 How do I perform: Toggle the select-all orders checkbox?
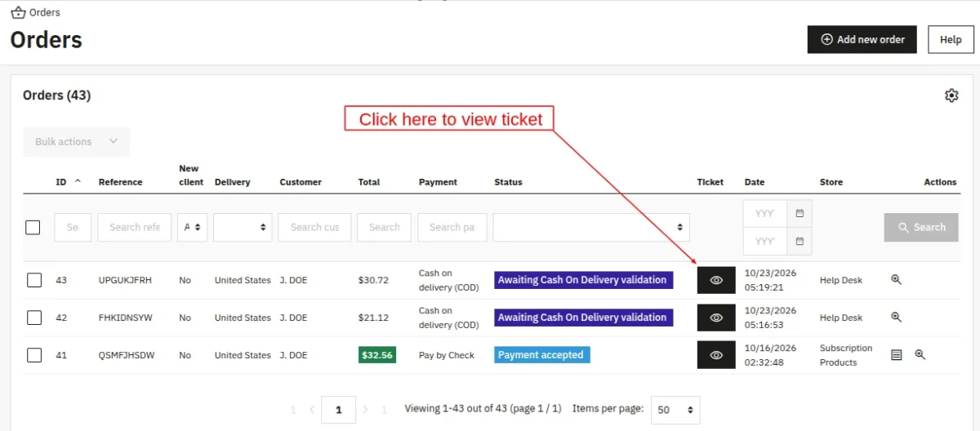33,228
